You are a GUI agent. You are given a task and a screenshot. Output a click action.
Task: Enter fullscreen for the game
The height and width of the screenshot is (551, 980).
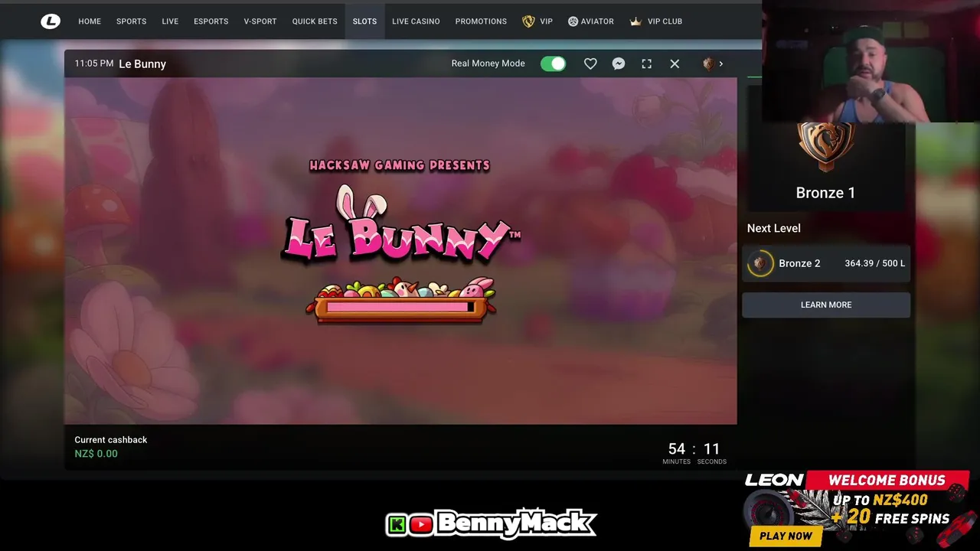pyautogui.click(x=647, y=64)
